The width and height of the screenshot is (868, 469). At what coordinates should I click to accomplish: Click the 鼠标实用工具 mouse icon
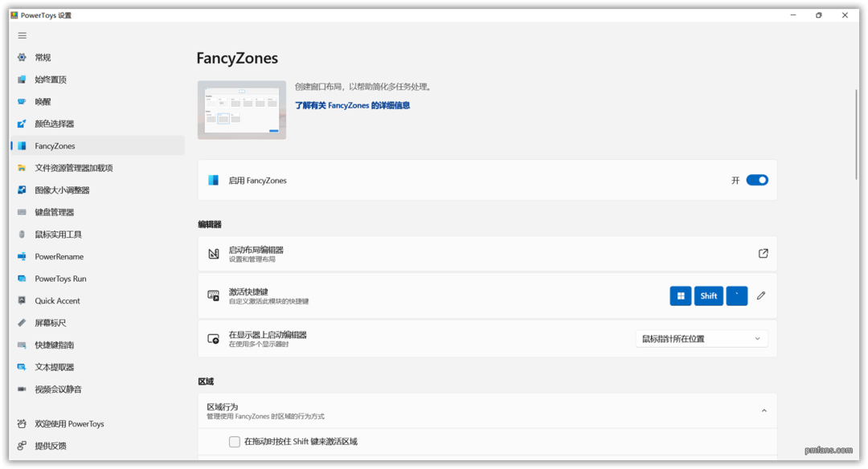[x=22, y=234]
